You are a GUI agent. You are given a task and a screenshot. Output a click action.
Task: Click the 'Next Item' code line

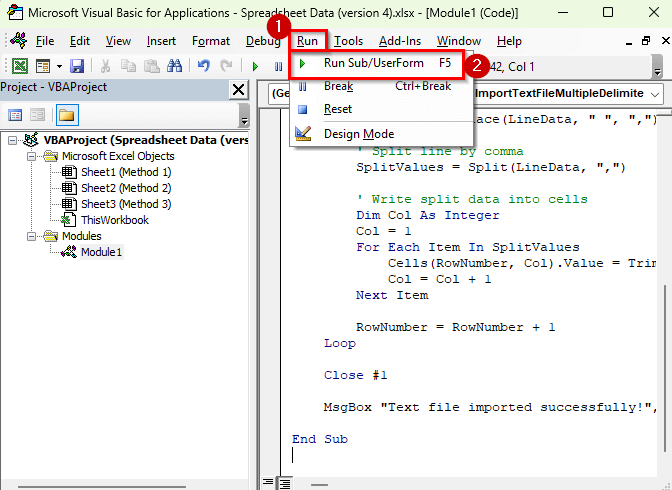392,295
